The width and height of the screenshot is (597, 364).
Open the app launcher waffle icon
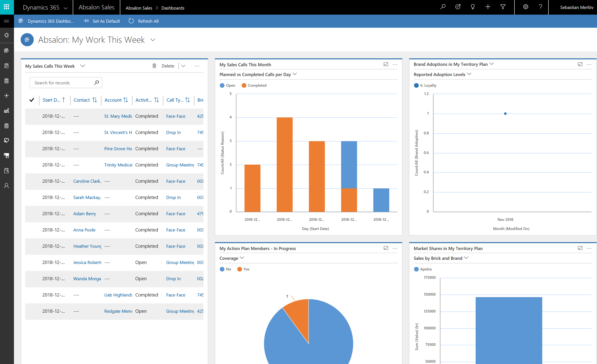(x=7, y=7)
